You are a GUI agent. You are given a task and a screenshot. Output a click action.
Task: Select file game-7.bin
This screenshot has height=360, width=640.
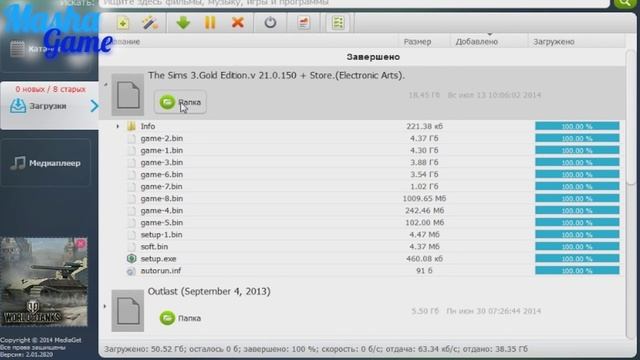tap(162, 187)
